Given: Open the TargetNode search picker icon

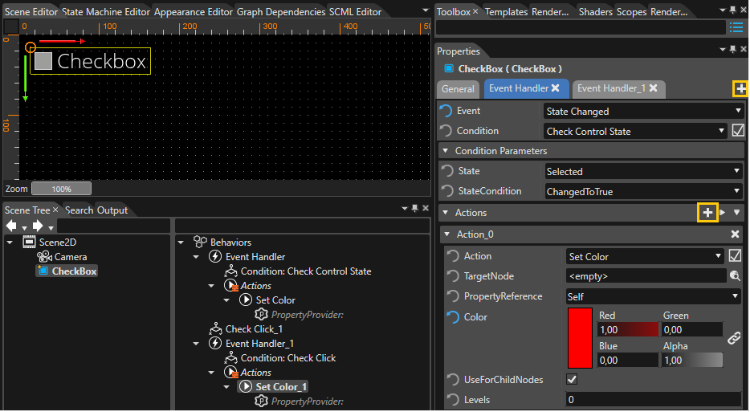Looking at the screenshot, I should point(735,276).
